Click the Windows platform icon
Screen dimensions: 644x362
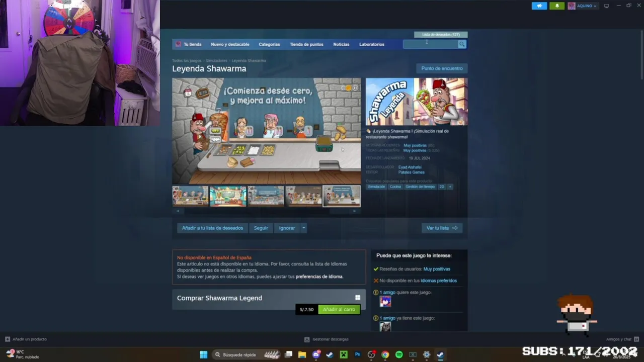coord(358,298)
